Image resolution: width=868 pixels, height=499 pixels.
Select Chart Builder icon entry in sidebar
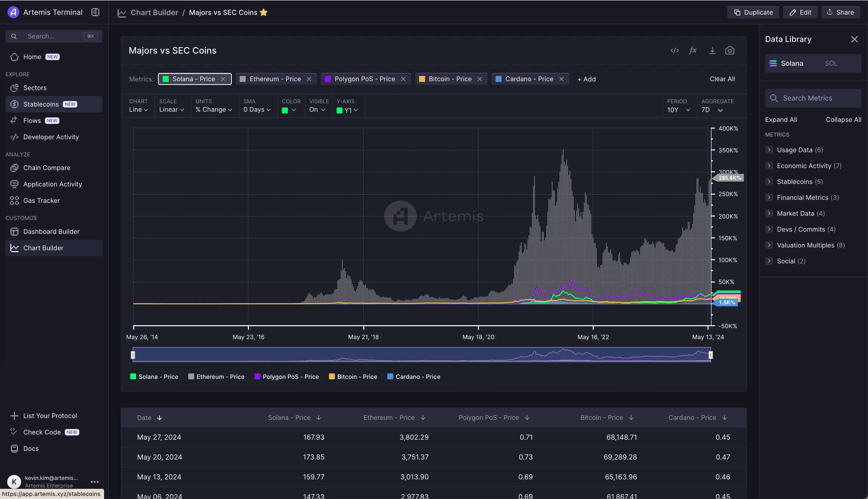(14, 248)
